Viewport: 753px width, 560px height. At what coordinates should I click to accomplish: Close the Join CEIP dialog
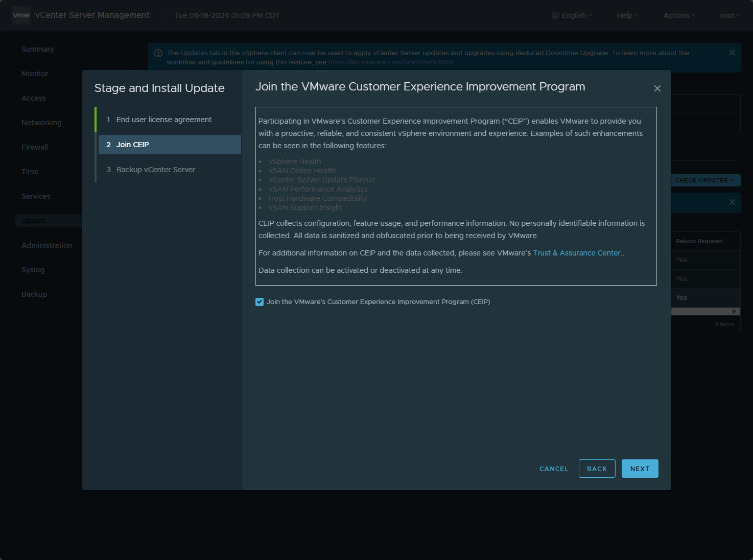pos(657,88)
